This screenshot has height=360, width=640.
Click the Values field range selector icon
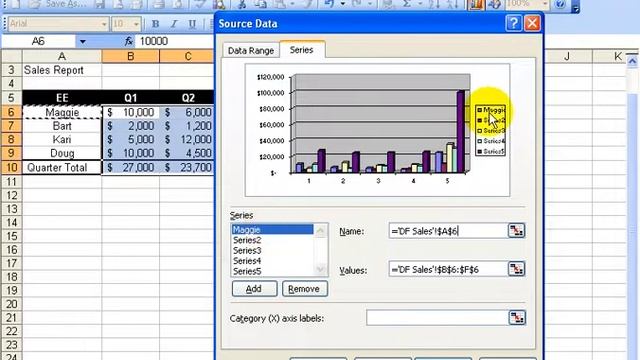[516, 269]
